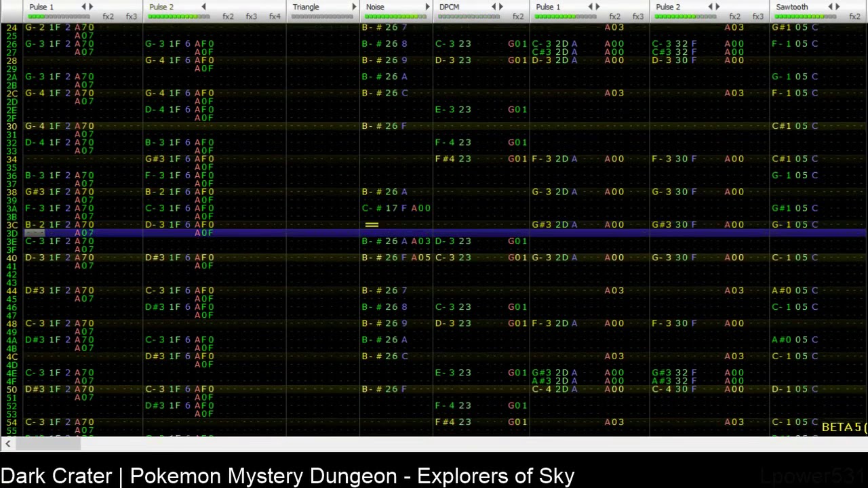Mute the Triangle channel via its header
868x488 pixels.
306,7
